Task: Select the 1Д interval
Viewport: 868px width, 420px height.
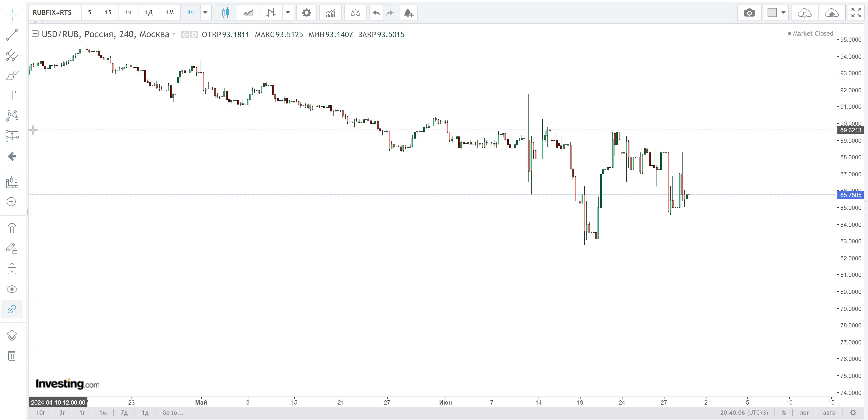Action: [149, 13]
